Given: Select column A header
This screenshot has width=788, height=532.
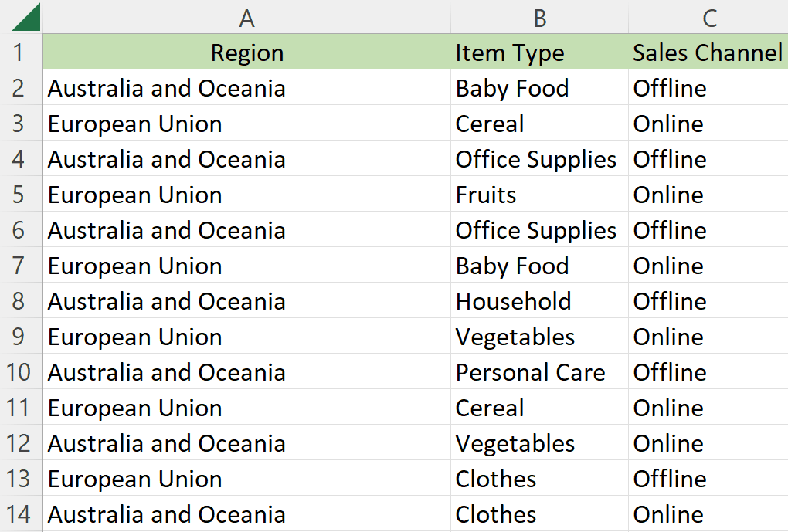Looking at the screenshot, I should [x=246, y=17].
